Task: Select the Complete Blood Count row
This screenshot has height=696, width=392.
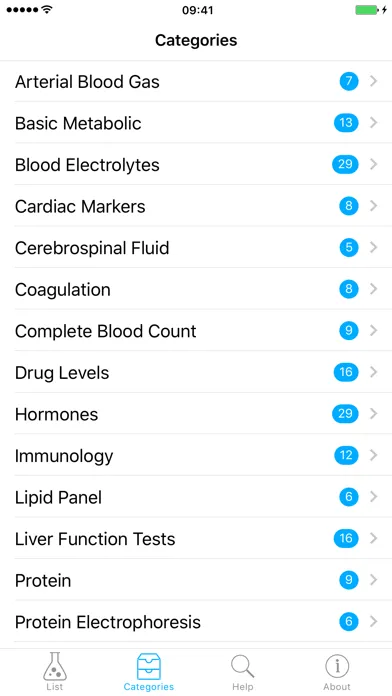Action: (x=196, y=331)
